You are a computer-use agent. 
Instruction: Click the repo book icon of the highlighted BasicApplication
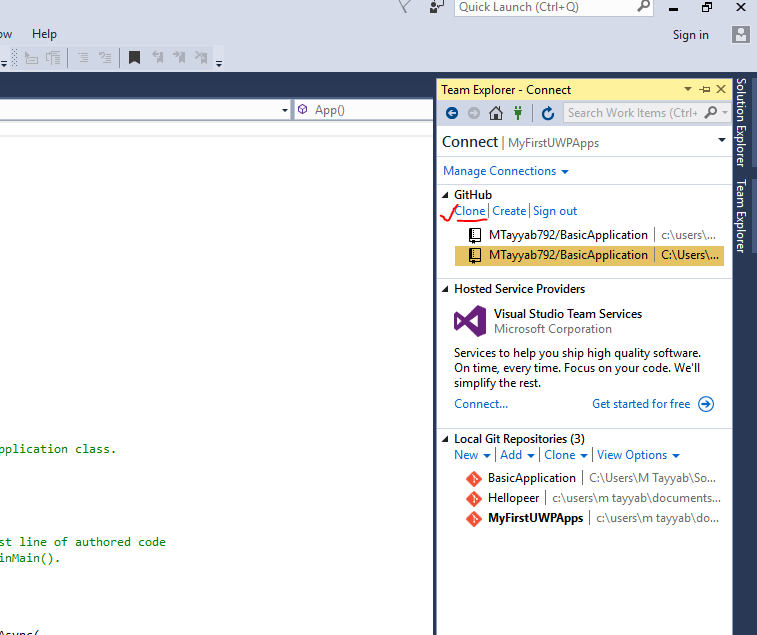[475, 255]
